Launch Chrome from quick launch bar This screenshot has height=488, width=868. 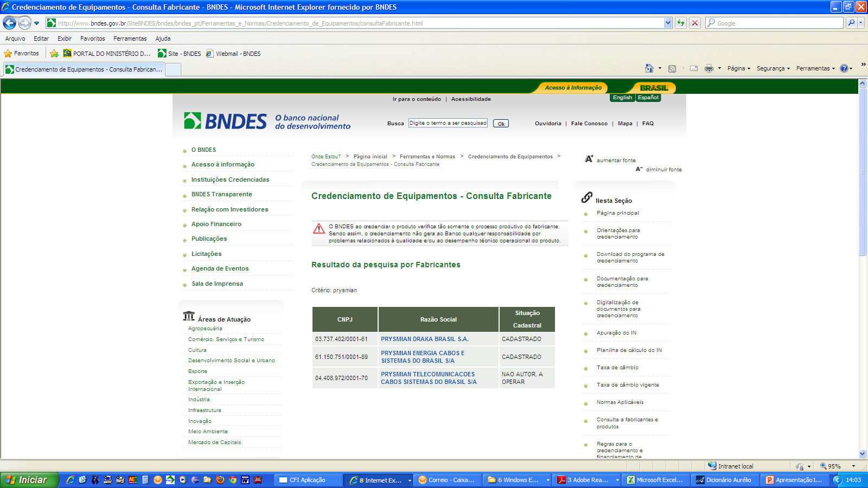(x=233, y=480)
